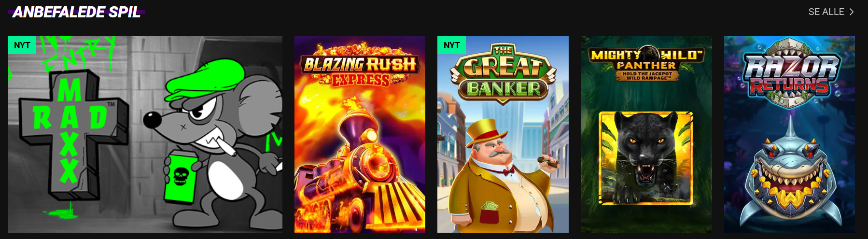
Task: Open Mighty Wild Panther game
Action: [646, 134]
